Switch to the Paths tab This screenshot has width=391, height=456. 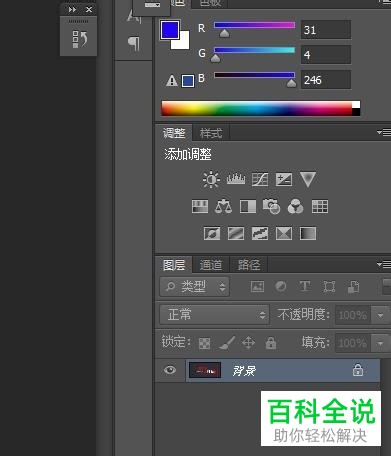click(x=249, y=265)
